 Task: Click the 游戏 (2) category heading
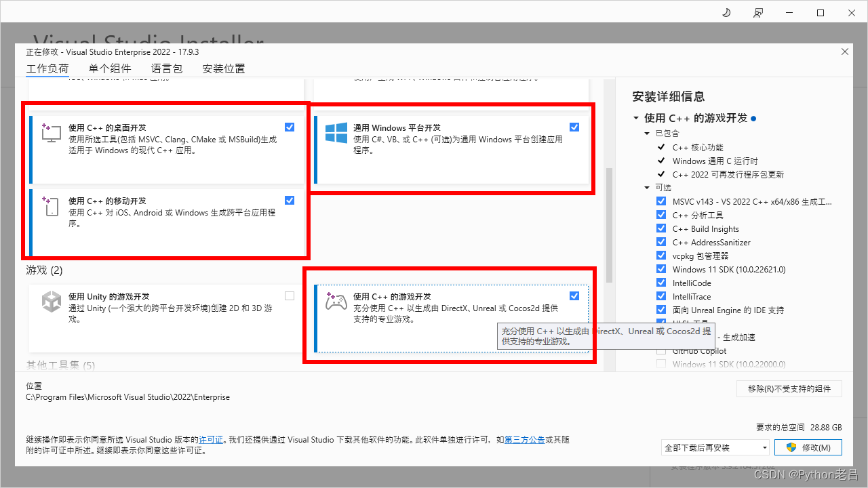44,270
